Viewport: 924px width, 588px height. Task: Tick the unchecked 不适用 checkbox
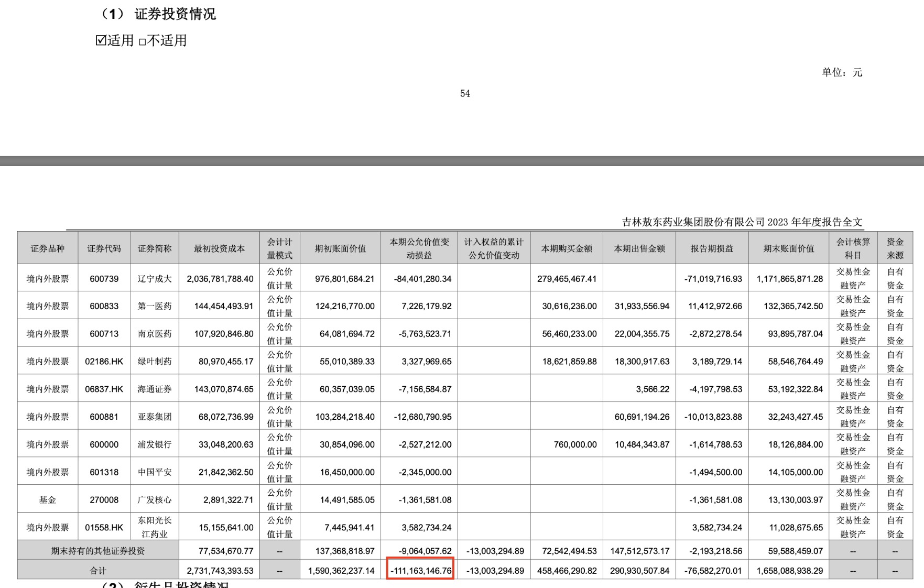coord(142,42)
